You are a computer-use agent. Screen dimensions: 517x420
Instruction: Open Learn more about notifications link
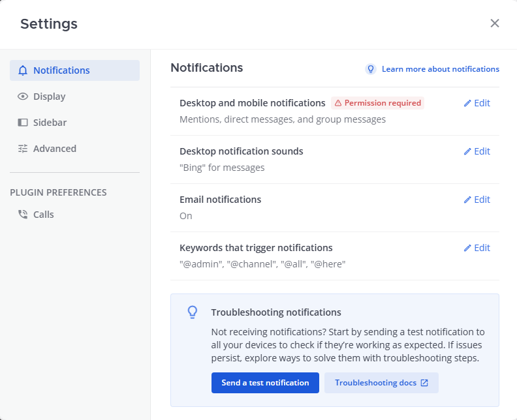pos(441,69)
